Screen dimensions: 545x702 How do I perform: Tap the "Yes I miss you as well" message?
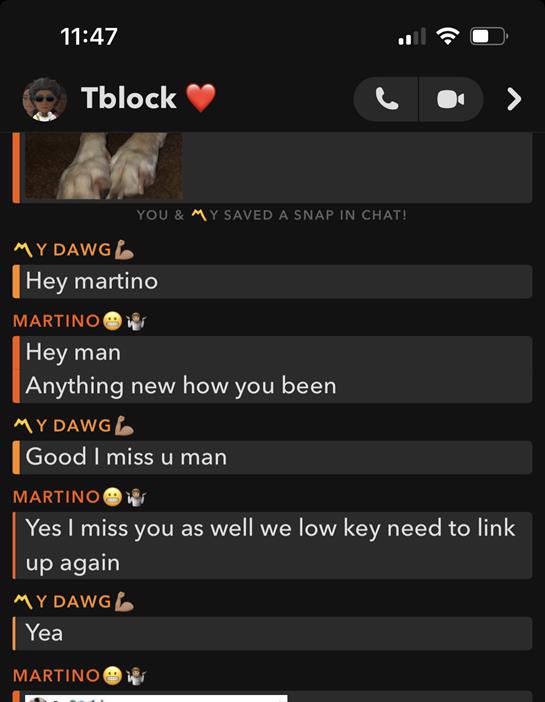[272, 545]
